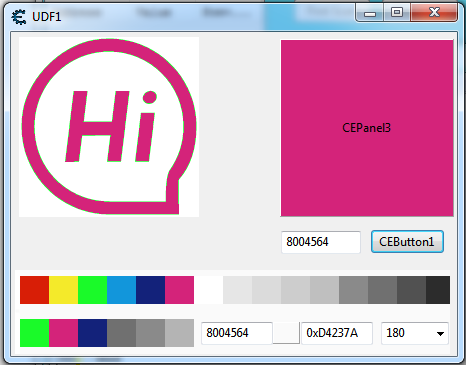Screen dimensions: 466x365
Task: Select the navy swatch in the upper palette row
Action: pos(150,290)
